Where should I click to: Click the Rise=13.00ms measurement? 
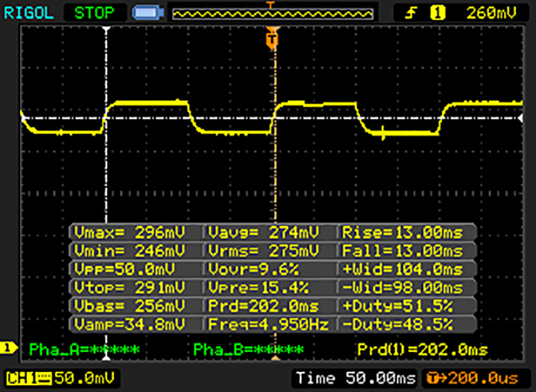point(403,233)
